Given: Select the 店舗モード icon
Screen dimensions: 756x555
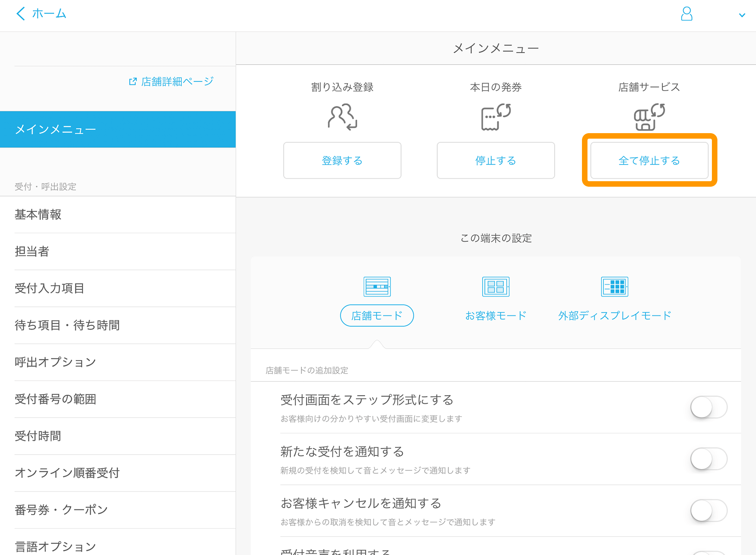Looking at the screenshot, I should (377, 287).
